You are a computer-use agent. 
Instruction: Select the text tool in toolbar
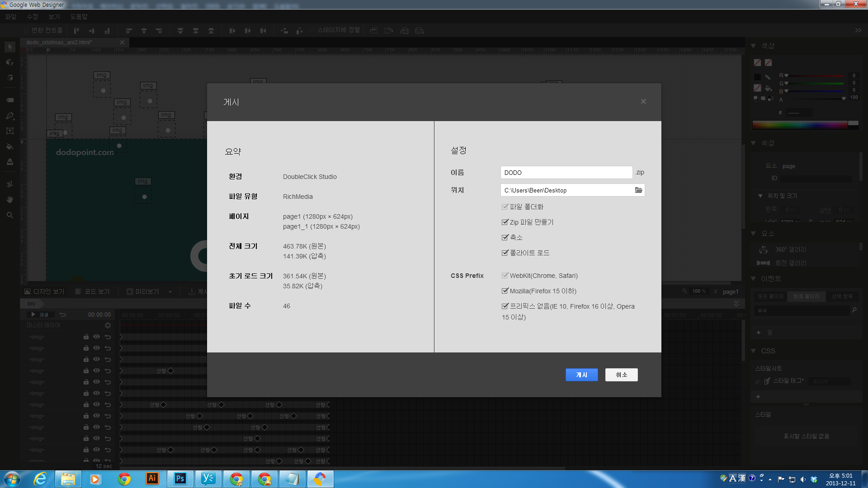tap(10, 131)
